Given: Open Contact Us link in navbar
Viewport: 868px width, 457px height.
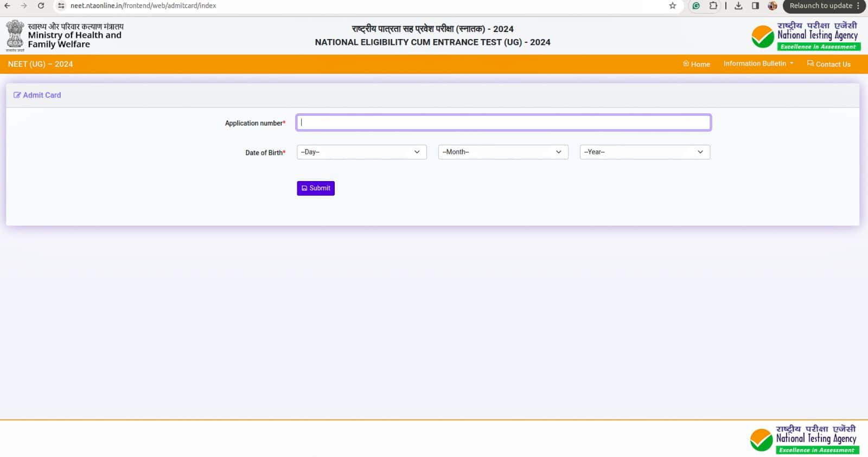Looking at the screenshot, I should [829, 64].
